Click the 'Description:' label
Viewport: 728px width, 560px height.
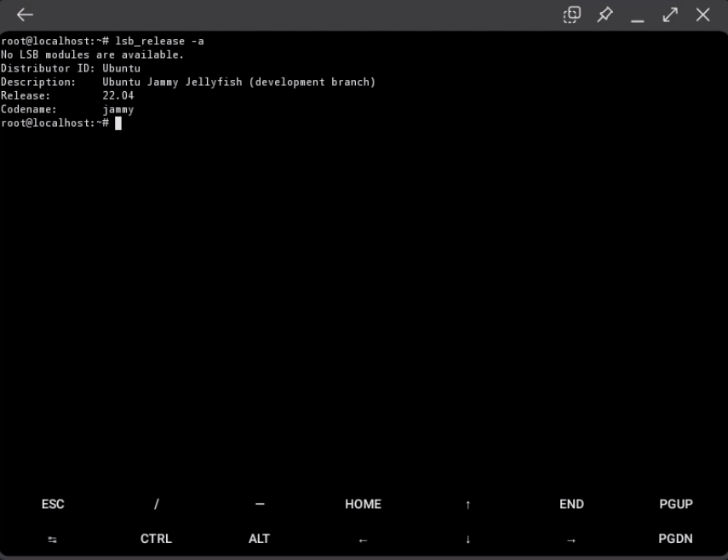[38, 82]
